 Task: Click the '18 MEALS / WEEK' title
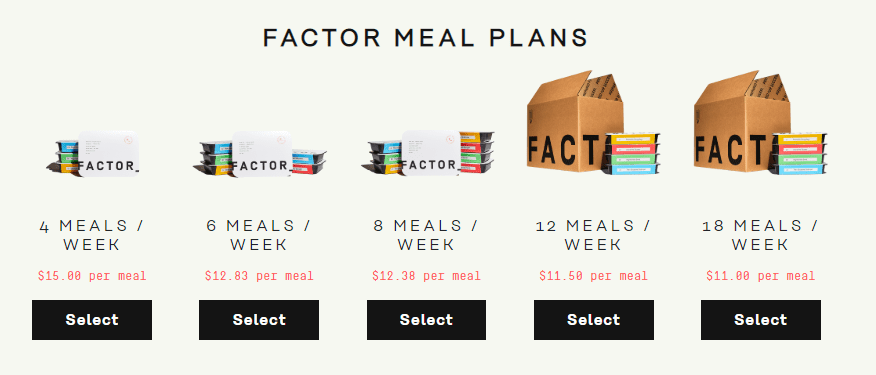[760, 235]
